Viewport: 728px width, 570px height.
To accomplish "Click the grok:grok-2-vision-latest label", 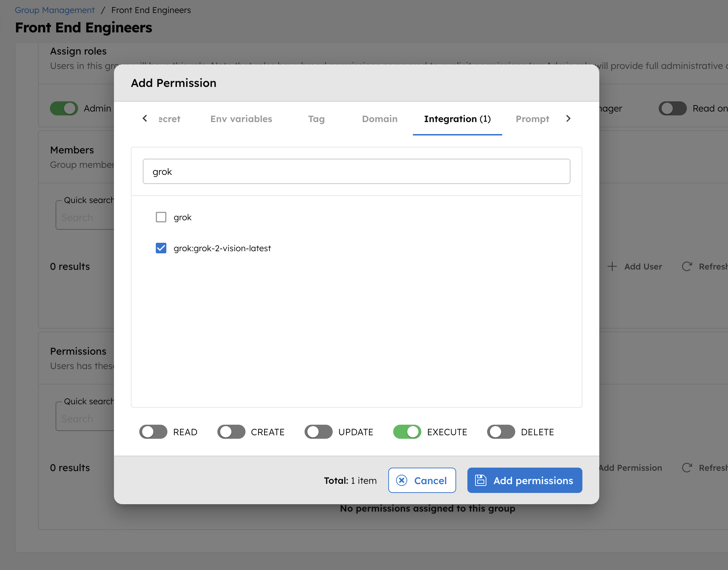I will click(222, 248).
